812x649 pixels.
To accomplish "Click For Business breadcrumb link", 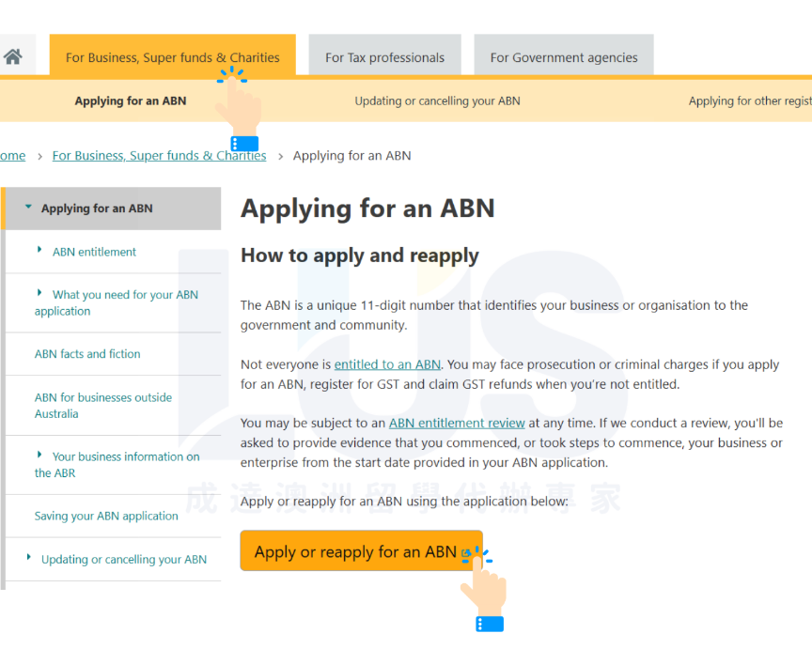I will pos(159,156).
